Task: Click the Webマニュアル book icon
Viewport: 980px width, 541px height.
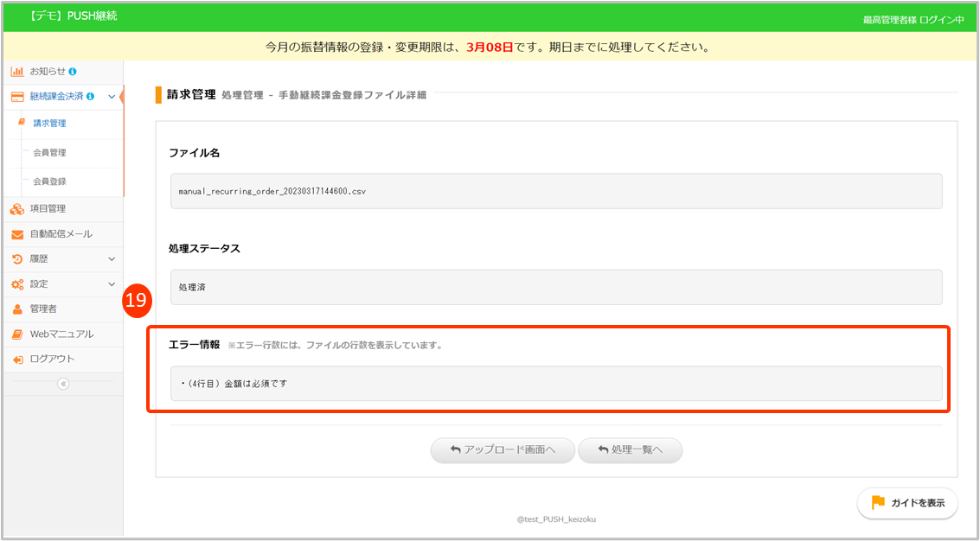Action: 17,334
